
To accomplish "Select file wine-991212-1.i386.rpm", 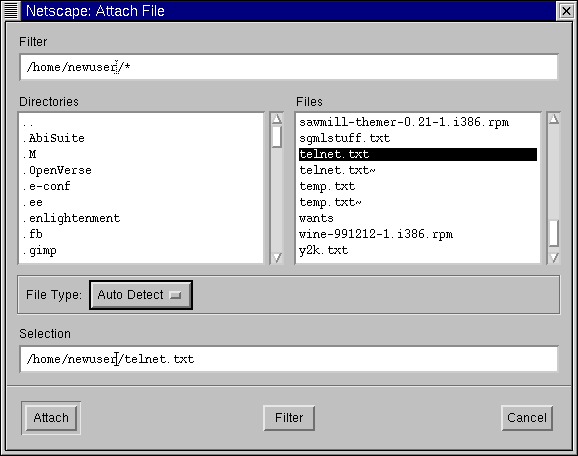I will (376, 234).
